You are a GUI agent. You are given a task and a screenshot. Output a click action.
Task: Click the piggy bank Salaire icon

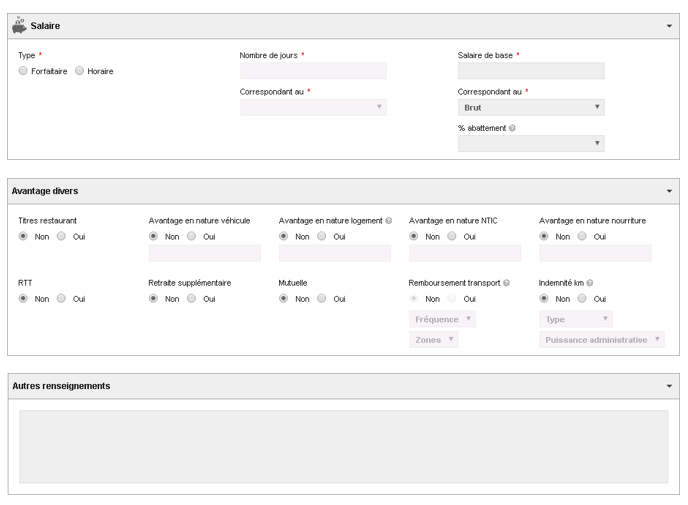pos(19,25)
